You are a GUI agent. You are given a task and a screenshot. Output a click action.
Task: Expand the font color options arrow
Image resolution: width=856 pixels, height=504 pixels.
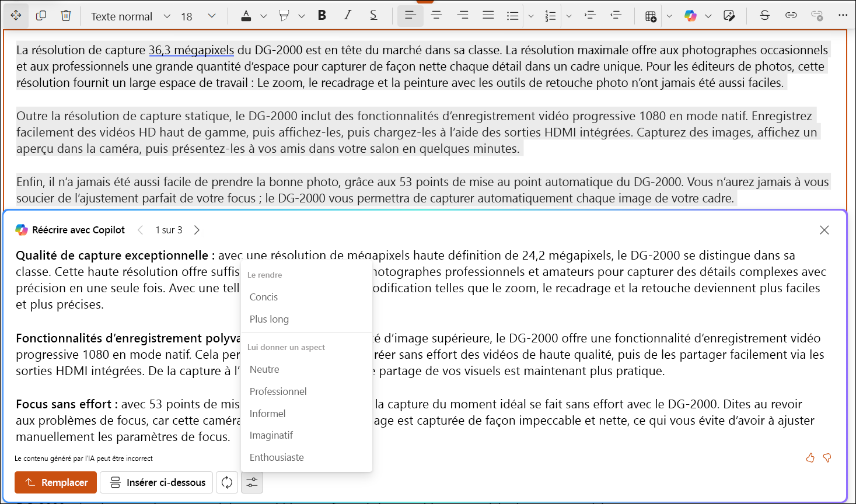pos(264,16)
